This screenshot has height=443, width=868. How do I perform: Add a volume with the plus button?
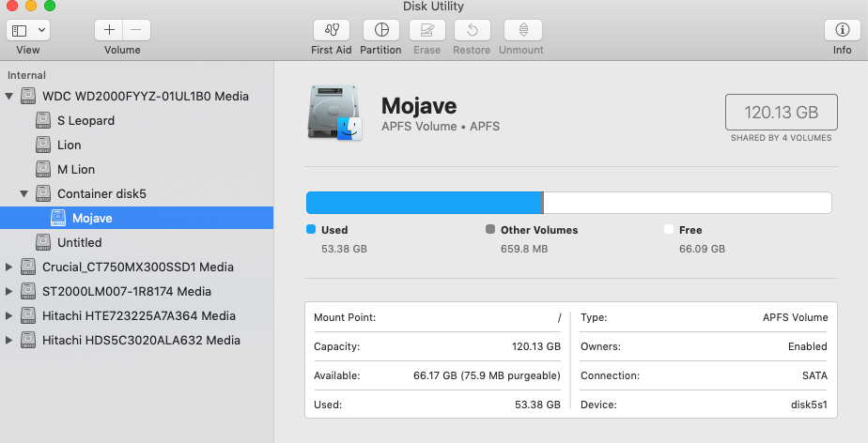click(x=109, y=30)
